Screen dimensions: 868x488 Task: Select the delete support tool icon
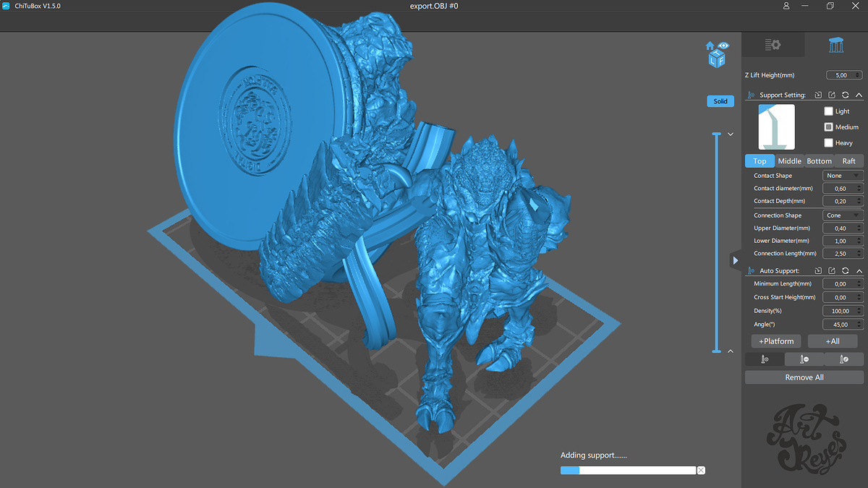click(804, 359)
